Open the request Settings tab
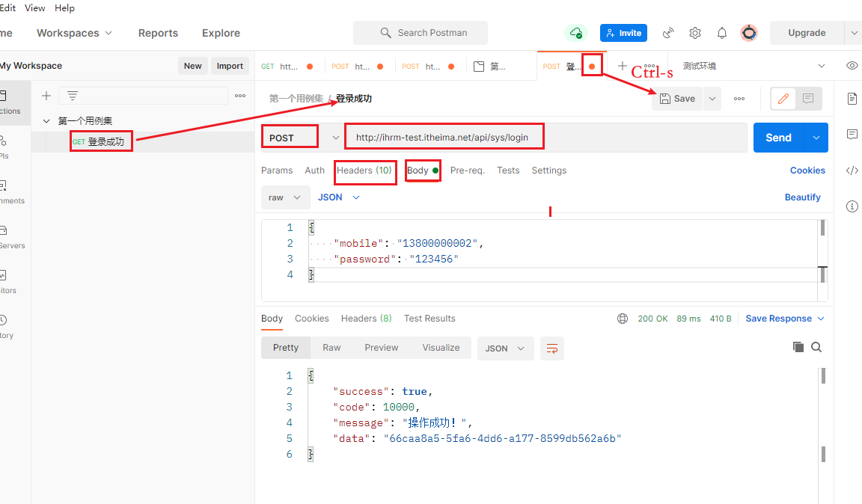This screenshot has height=504, width=862. point(548,170)
